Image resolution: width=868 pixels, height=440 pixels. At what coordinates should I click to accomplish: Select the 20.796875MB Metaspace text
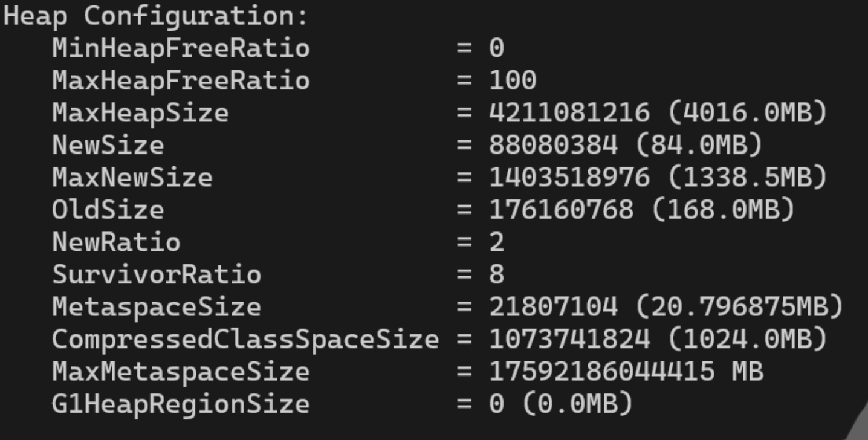pyautogui.click(x=737, y=307)
